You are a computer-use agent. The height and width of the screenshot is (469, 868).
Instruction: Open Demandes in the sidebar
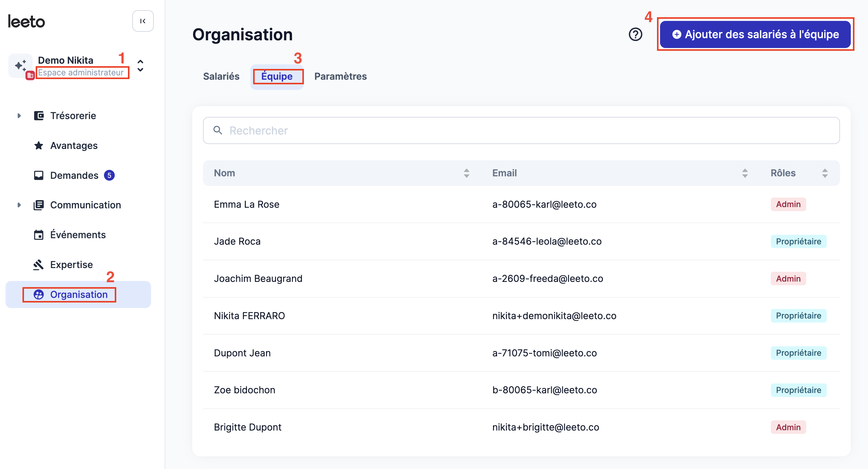[74, 175]
